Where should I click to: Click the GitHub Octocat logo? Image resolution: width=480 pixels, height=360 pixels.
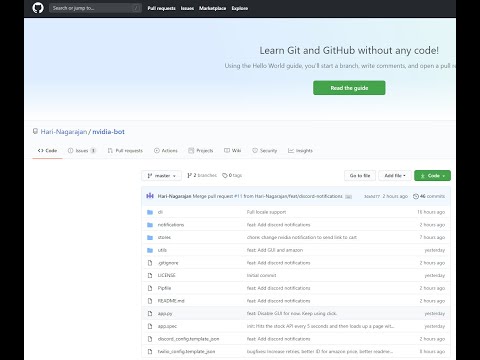(x=38, y=8)
